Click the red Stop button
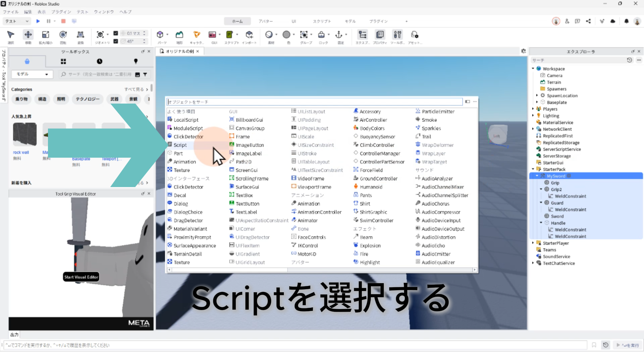This screenshot has width=644, height=362. click(63, 21)
